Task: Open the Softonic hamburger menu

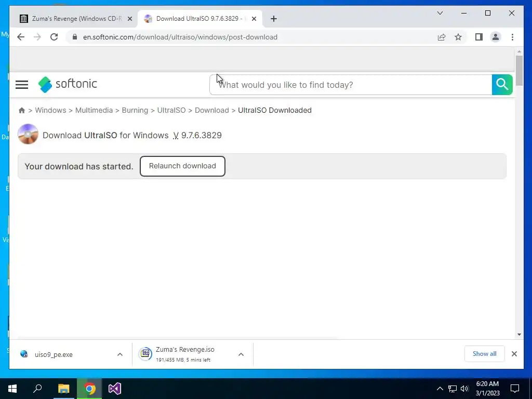Action: [22, 85]
